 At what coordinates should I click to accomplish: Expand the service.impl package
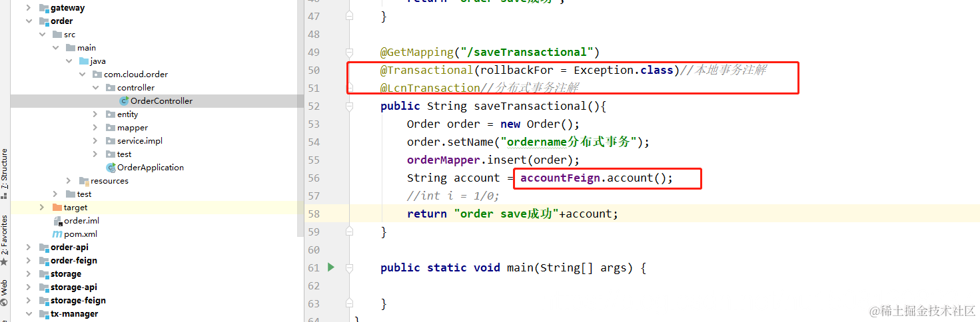(95, 141)
